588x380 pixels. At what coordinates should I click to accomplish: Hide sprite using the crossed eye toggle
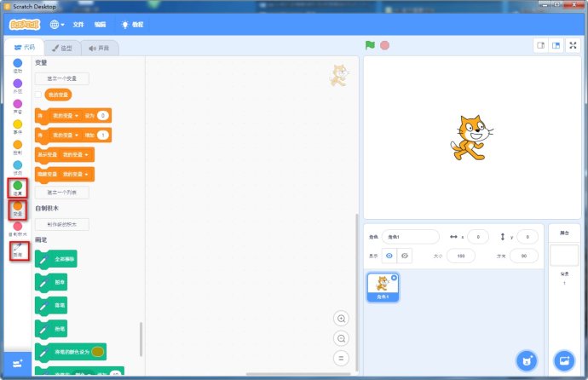(404, 256)
